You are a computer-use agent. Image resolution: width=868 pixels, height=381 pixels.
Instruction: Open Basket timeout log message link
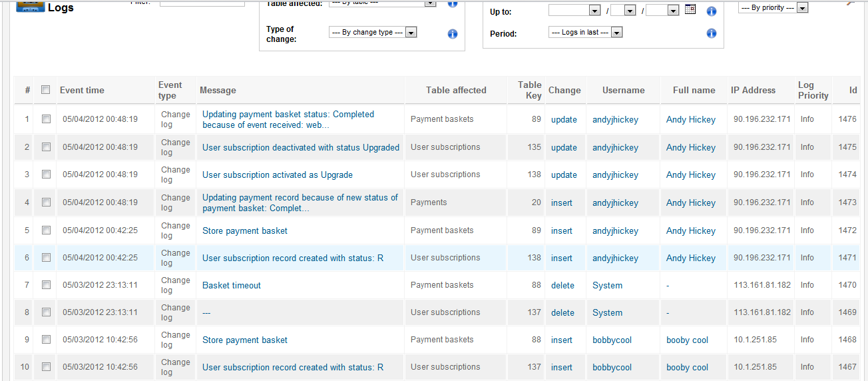[x=232, y=285]
